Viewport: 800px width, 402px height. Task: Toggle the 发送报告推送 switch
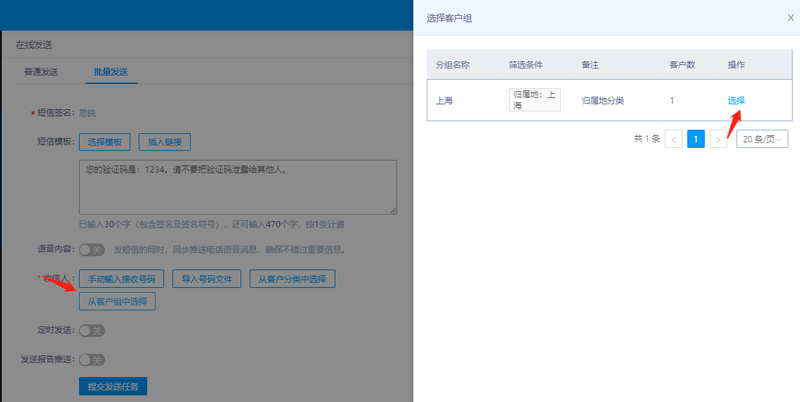coord(92,360)
